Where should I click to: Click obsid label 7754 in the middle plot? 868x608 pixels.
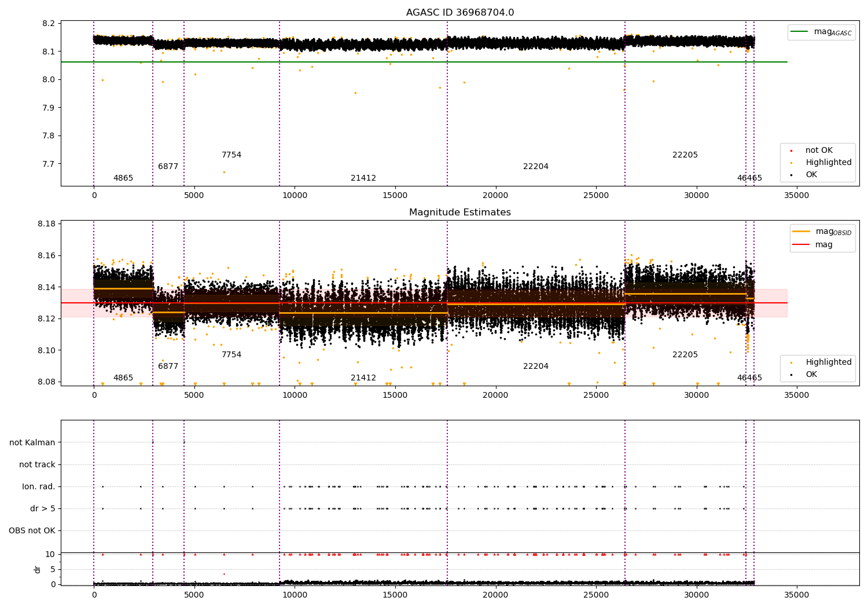tap(231, 355)
